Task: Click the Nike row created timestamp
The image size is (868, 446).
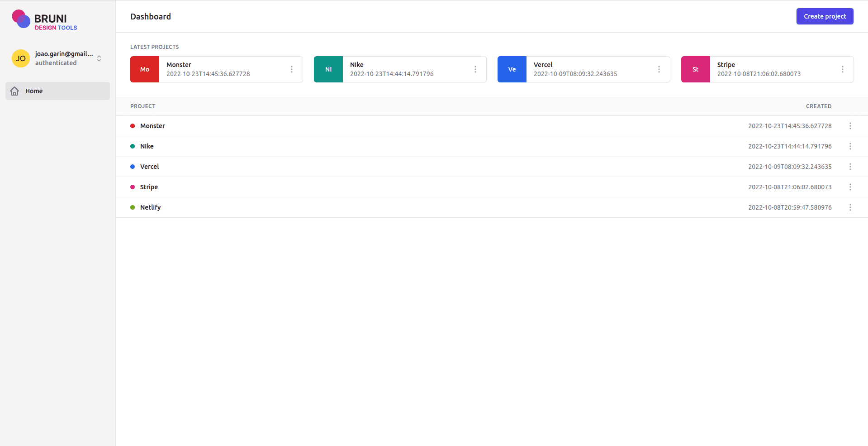Action: 790,146
